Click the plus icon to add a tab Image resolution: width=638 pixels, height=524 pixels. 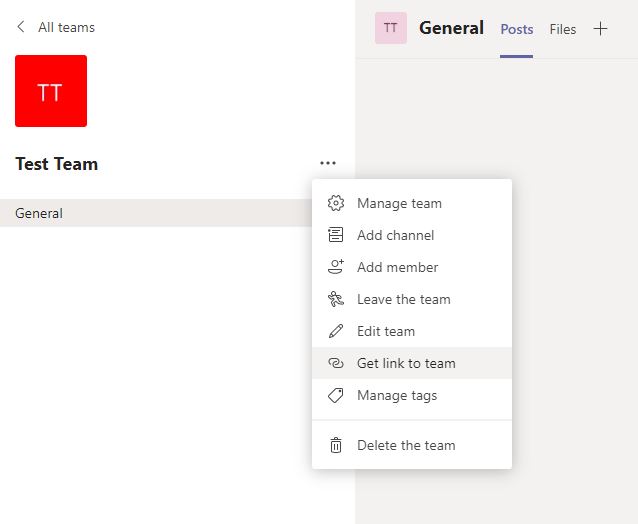600,29
